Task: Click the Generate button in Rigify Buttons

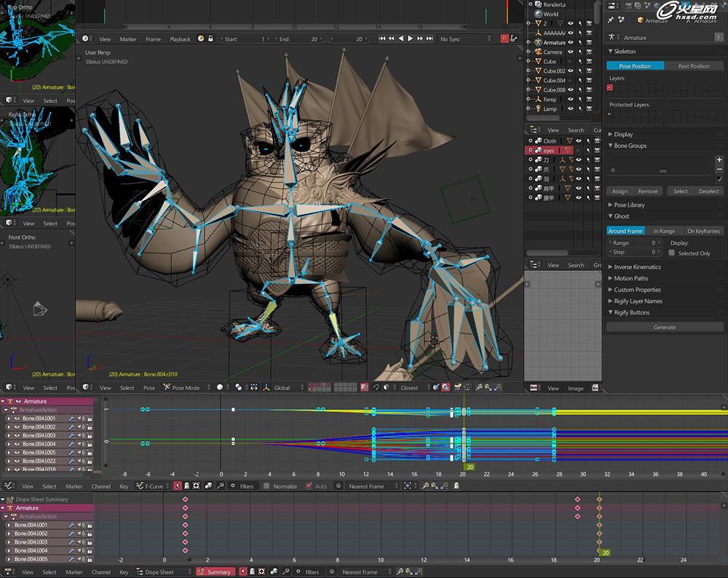Action: tap(665, 328)
